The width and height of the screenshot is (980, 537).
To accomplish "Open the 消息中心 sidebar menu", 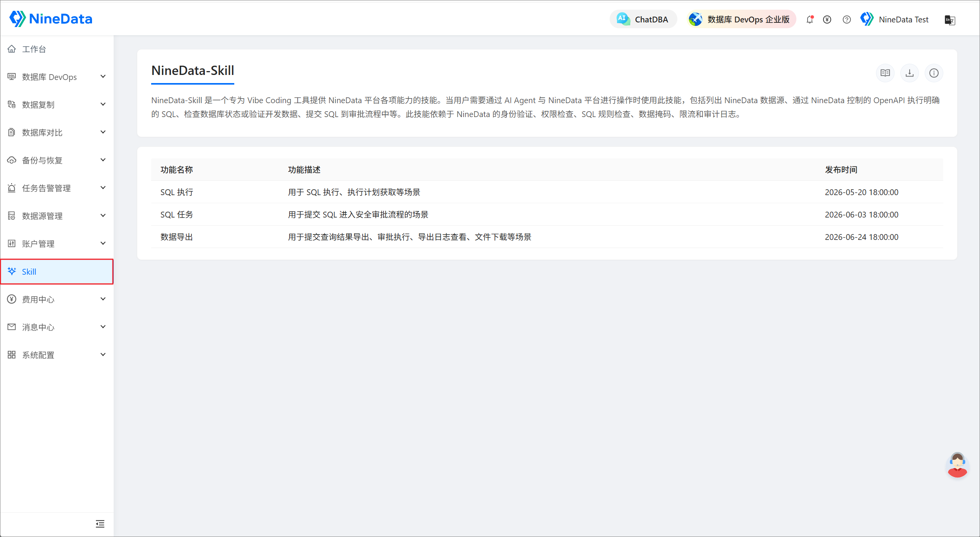I will point(57,327).
